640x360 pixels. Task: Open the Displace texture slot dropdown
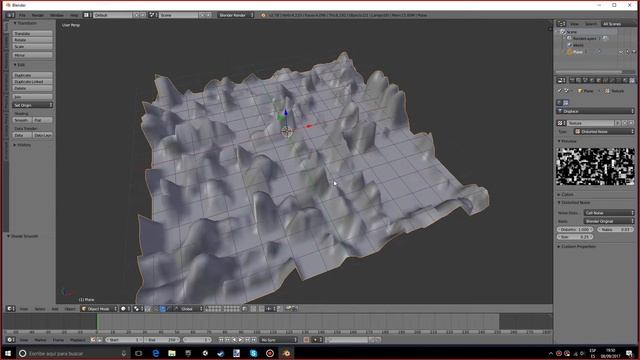pos(595,111)
